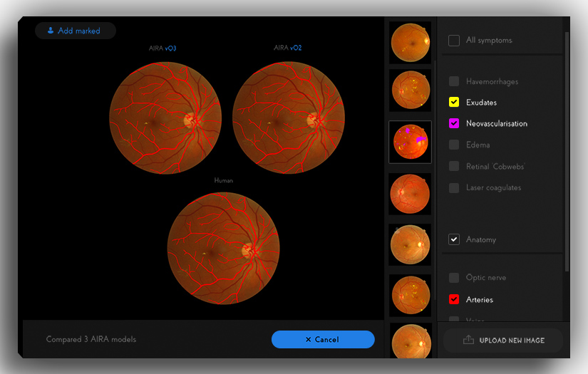588x374 pixels.
Task: Uncheck the magenta Neovascularisation checkbox
Action: pos(454,123)
